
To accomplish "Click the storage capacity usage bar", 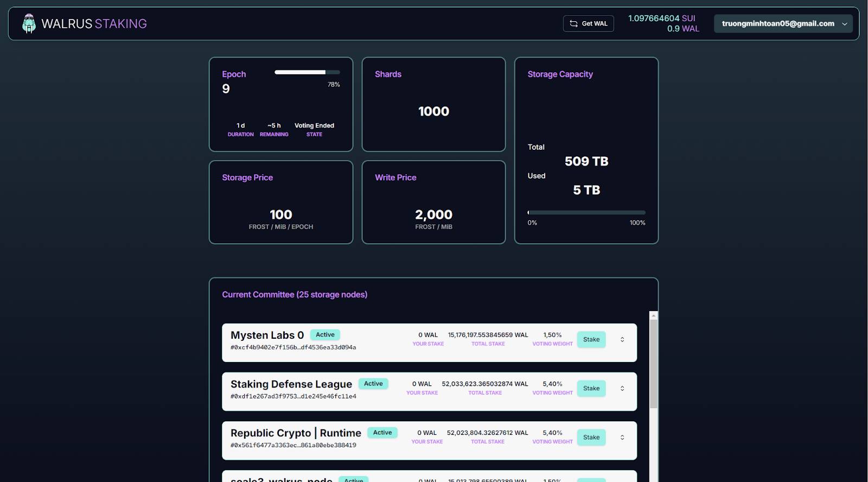I will [586, 212].
